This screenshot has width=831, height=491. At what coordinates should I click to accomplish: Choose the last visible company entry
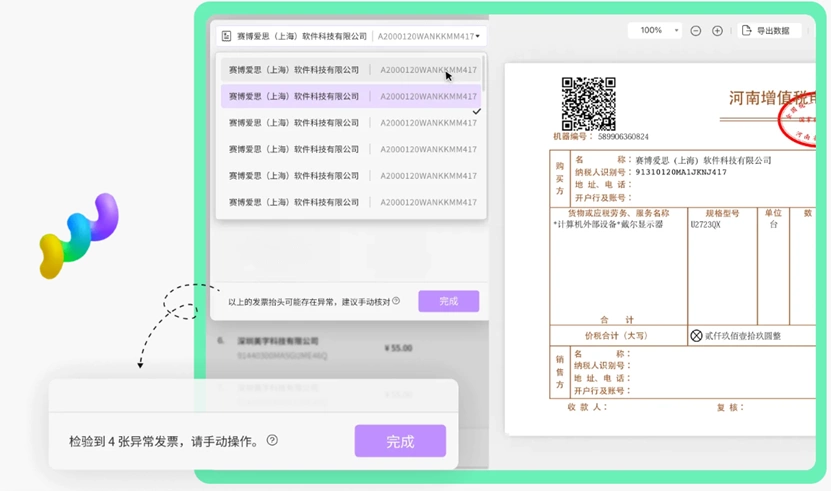pyautogui.click(x=350, y=203)
